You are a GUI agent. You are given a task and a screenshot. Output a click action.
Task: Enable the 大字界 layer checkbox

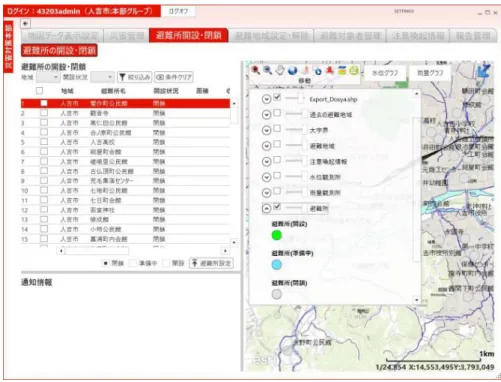coord(277,129)
